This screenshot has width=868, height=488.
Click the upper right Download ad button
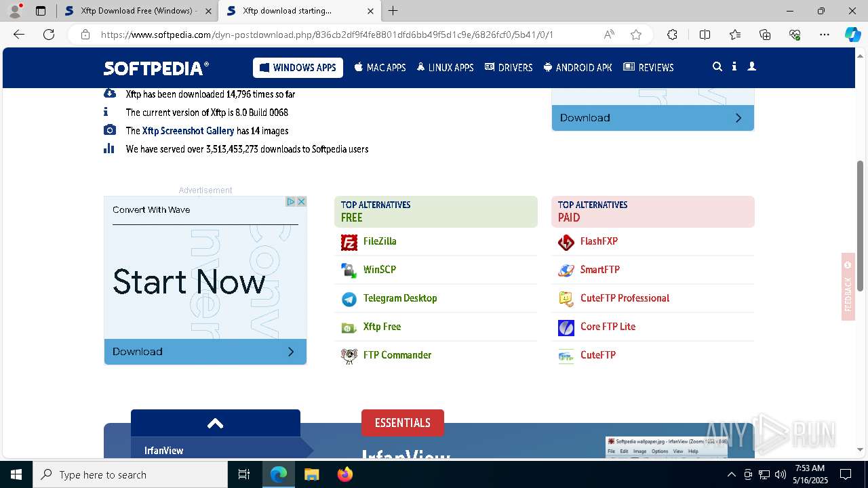pyautogui.click(x=653, y=118)
